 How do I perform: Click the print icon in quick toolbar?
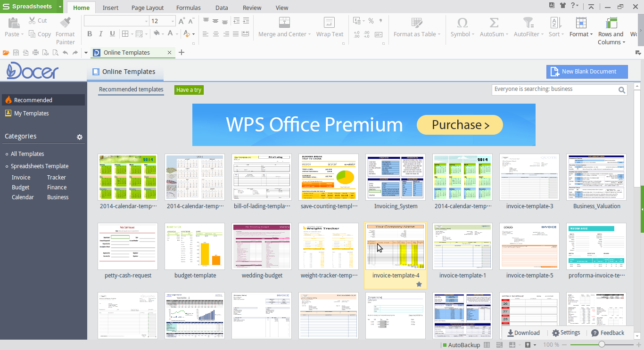[36, 53]
